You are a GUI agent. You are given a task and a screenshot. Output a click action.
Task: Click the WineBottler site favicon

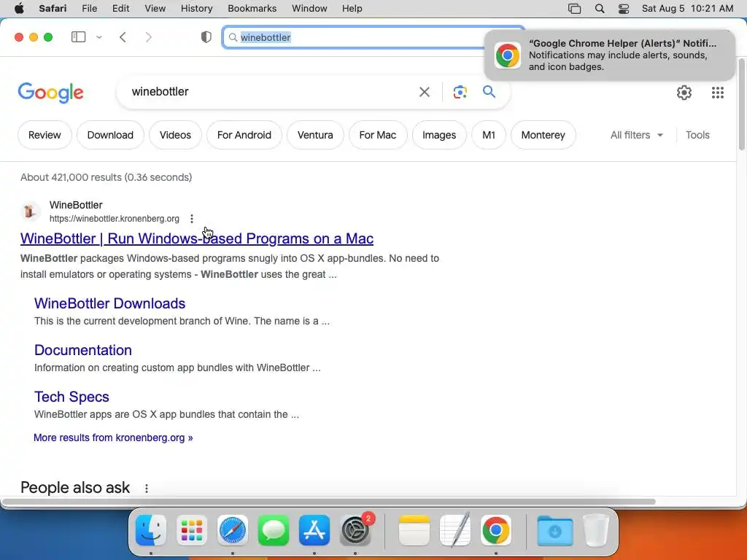pos(29,211)
